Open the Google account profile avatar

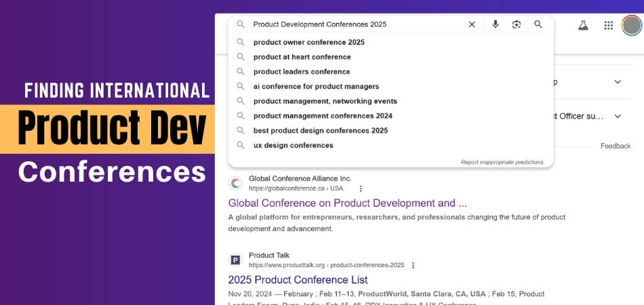pos(632,26)
